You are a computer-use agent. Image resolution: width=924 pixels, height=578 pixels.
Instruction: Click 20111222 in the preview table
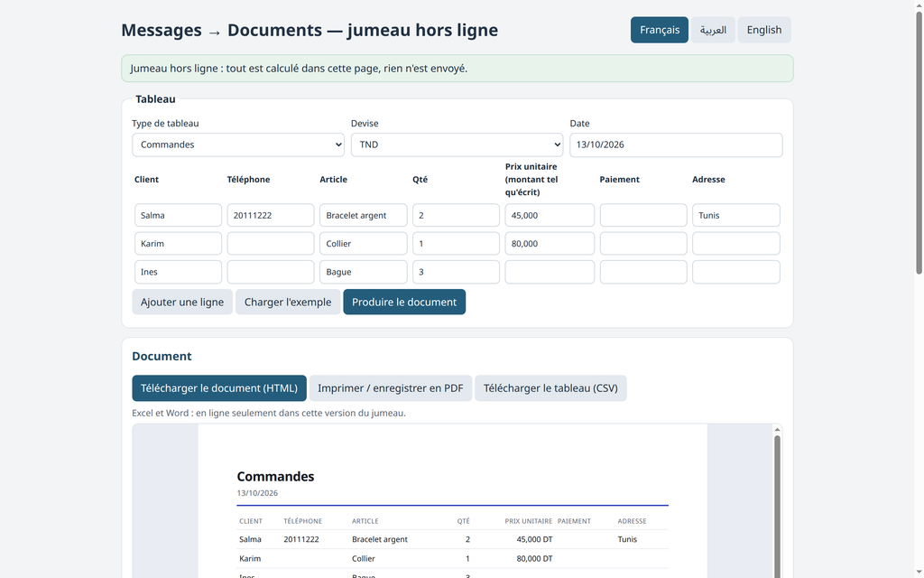click(x=301, y=539)
